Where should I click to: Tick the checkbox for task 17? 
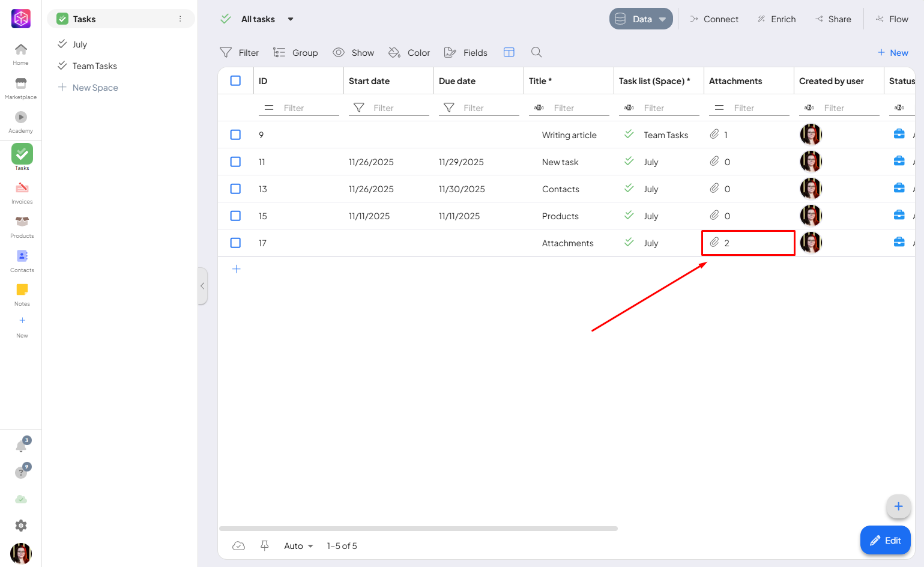point(235,243)
